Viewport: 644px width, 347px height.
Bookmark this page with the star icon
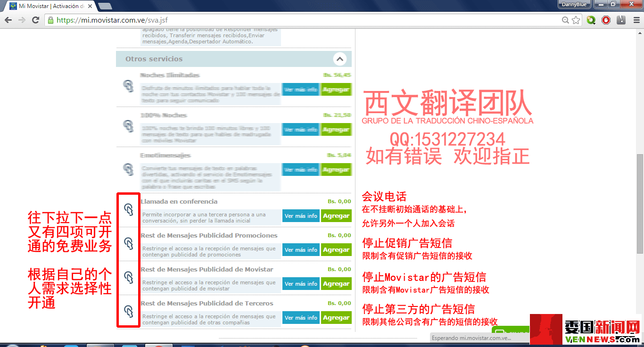tap(576, 20)
